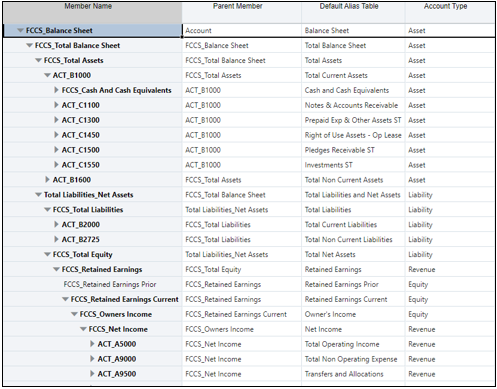Expand the ACT_A9500 member

(92, 374)
